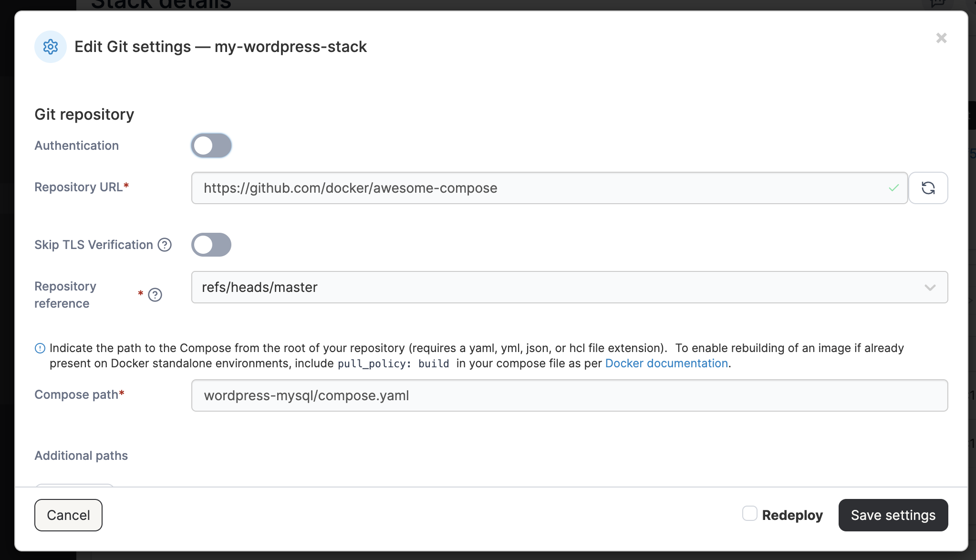Close the Edit Git settings dialog

[941, 38]
